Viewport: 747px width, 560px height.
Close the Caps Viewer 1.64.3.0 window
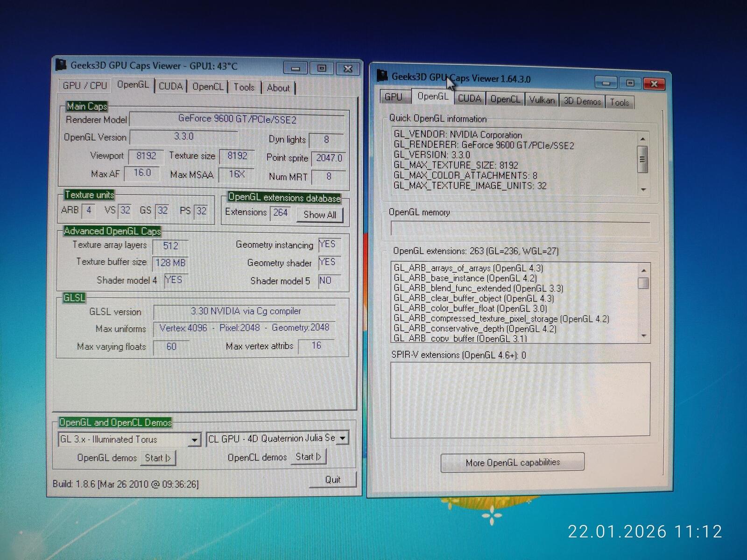tap(654, 84)
